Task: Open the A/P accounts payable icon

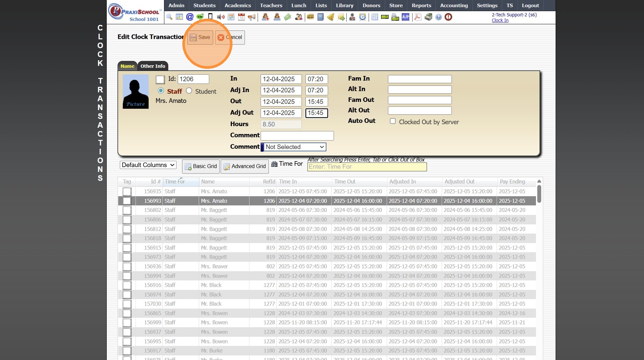Action: 406,17
